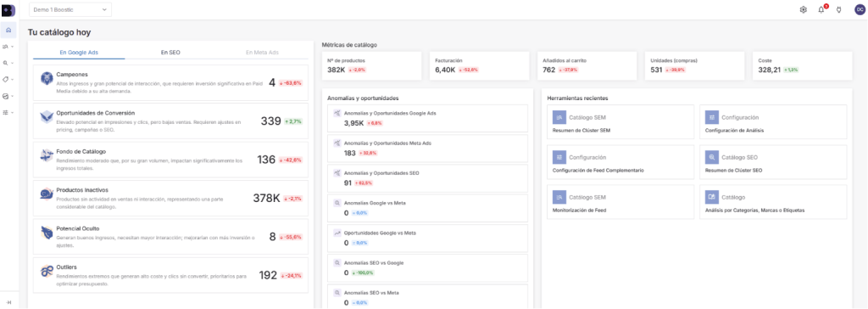
Task: Click the +2,7% badge on Oportunidades de Conversión
Action: (x=293, y=121)
